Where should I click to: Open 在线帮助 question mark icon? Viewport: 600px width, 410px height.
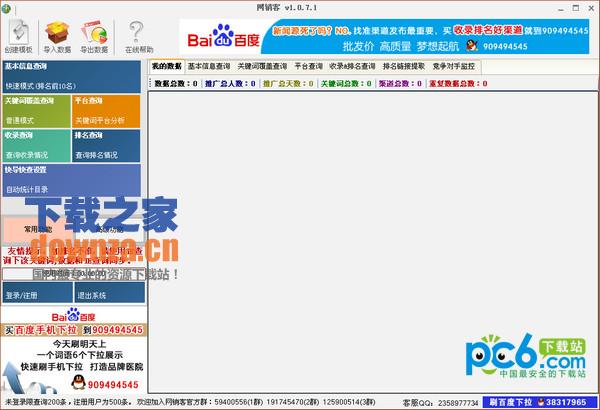pyautogui.click(x=139, y=37)
